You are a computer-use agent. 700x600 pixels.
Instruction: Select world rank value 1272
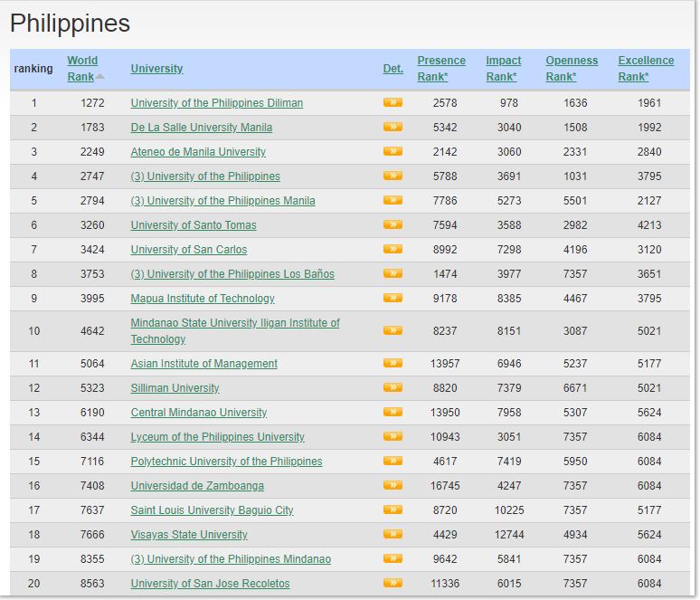click(92, 103)
